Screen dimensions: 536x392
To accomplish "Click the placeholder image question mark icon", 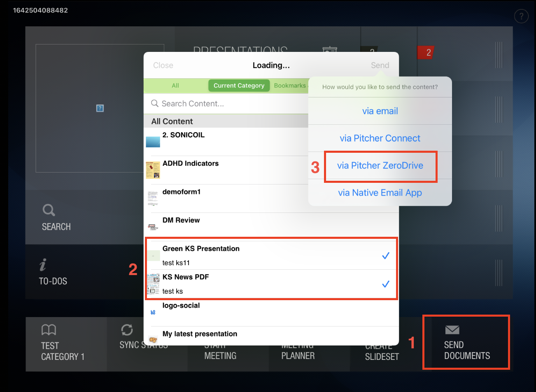I will click(x=100, y=108).
